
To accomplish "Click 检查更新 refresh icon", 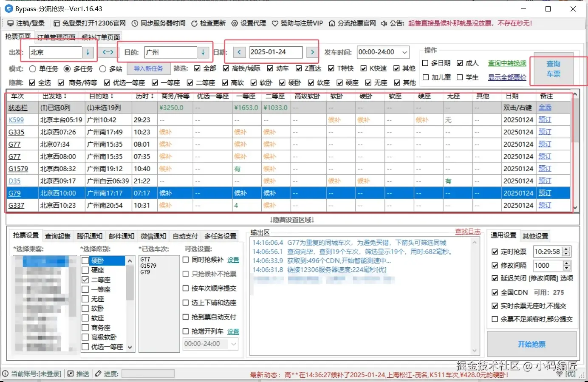I will [x=194, y=23].
